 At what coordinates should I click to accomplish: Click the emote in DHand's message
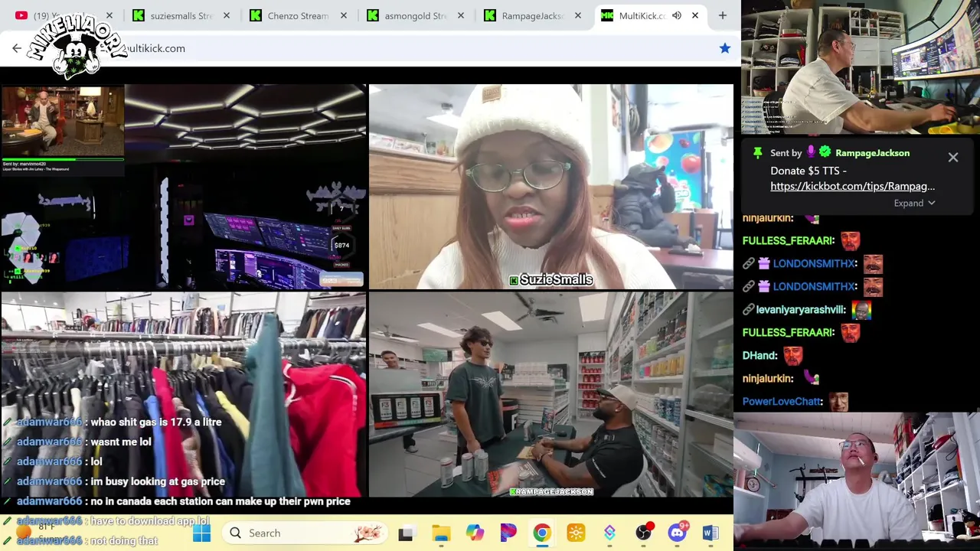(x=792, y=356)
